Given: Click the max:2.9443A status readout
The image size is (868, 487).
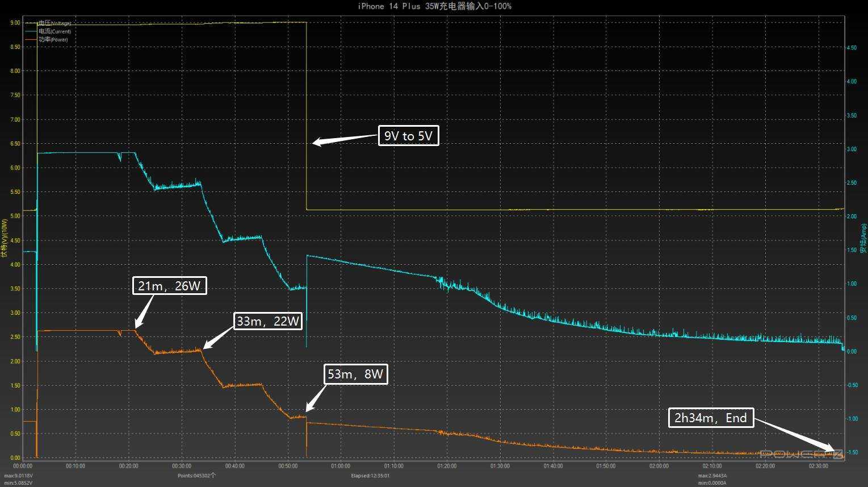Looking at the screenshot, I should pos(712,476).
